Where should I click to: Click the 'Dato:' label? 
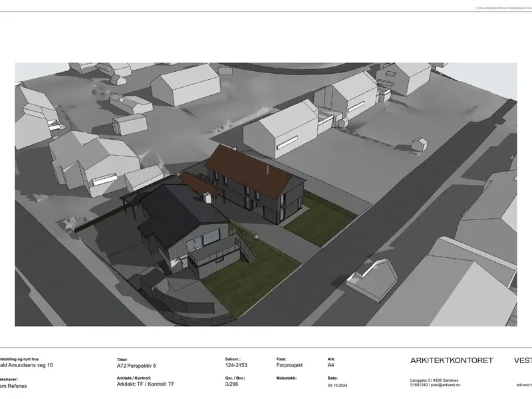pyautogui.click(x=332, y=378)
